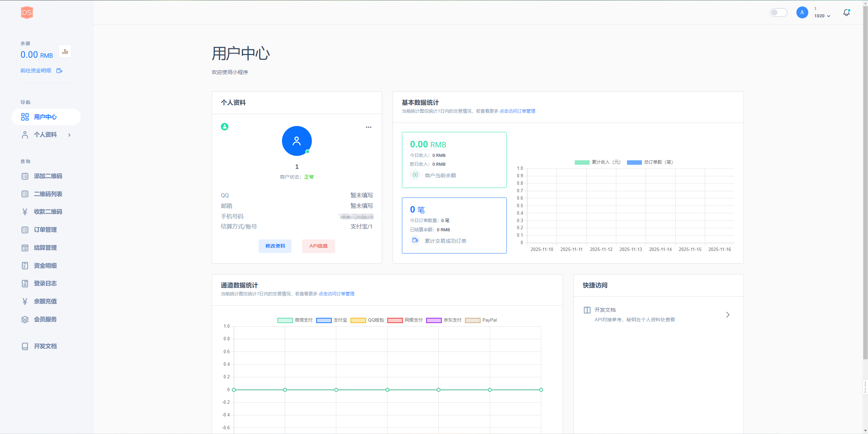Toggle the theme switch in top bar
The image size is (868, 434).
pos(778,13)
